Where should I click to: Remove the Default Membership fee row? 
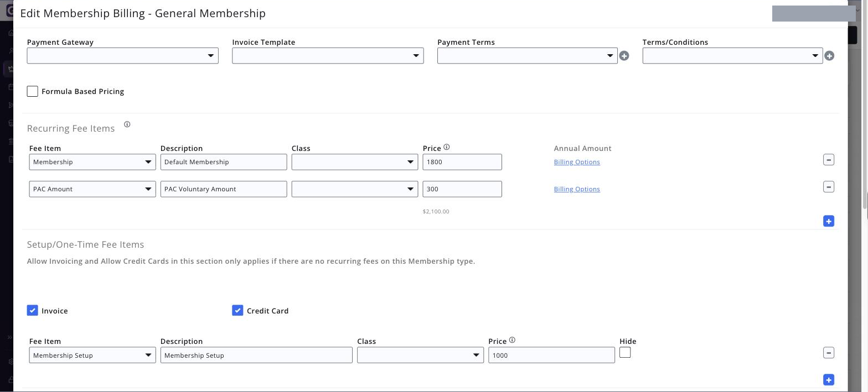point(829,160)
